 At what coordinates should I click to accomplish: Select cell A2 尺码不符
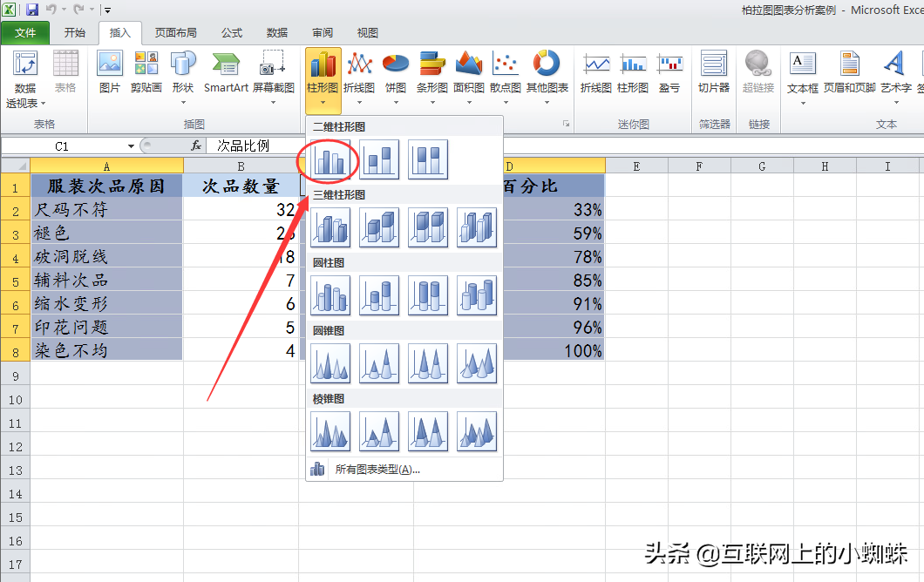pyautogui.click(x=106, y=210)
